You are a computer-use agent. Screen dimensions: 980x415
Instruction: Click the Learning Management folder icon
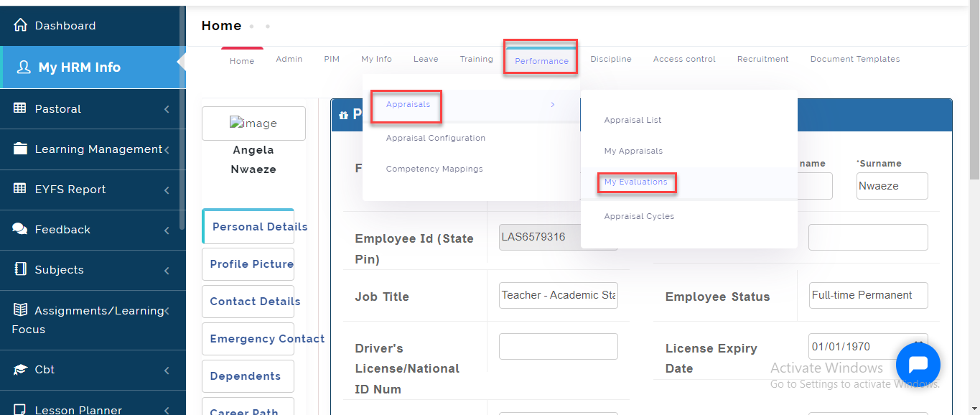pyautogui.click(x=21, y=149)
